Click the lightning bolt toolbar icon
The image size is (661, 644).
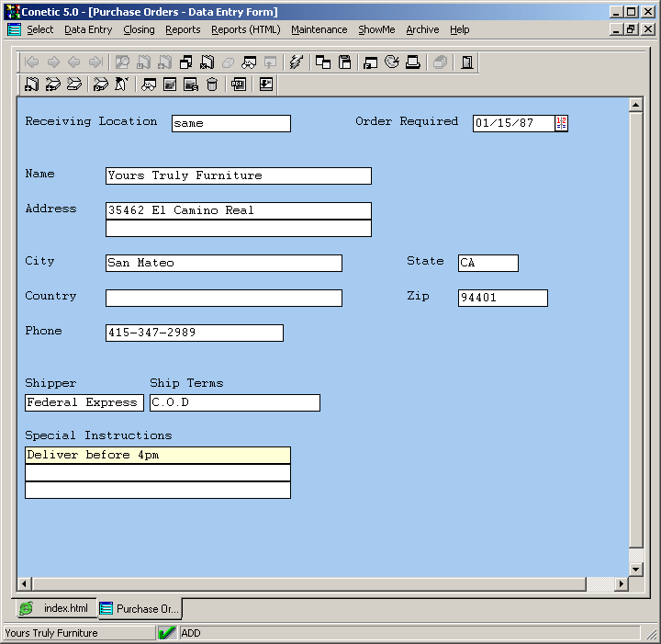pos(296,62)
